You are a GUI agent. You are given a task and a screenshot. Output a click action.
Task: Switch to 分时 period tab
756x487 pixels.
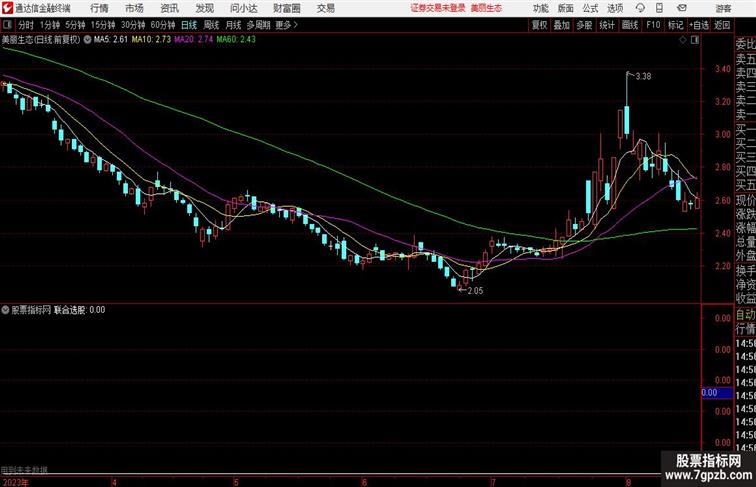pyautogui.click(x=26, y=25)
